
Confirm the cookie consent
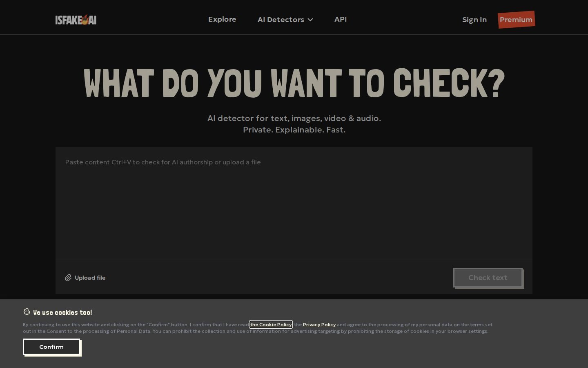pos(51,347)
